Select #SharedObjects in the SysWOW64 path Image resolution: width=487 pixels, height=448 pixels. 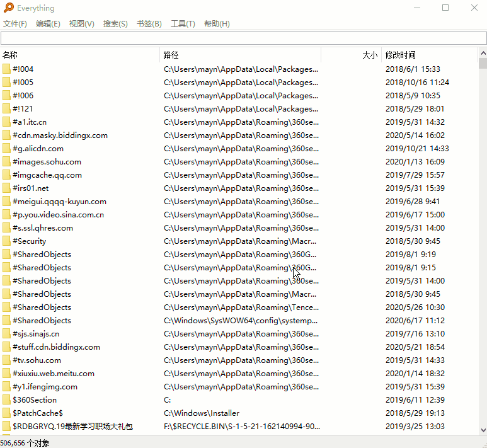pos(42,321)
